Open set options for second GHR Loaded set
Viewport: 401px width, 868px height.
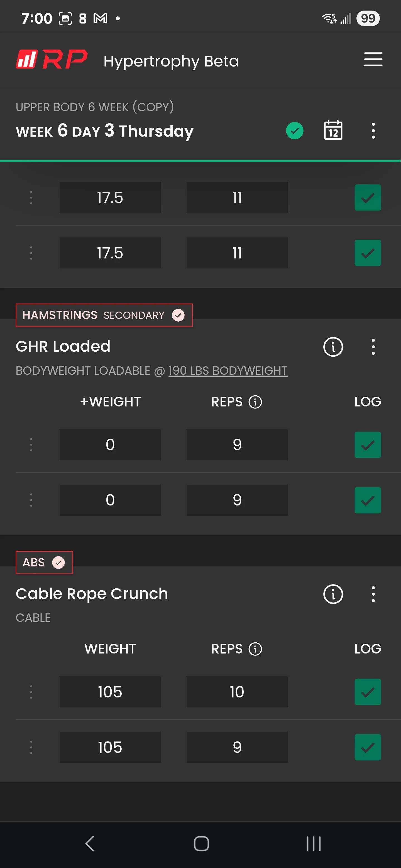click(31, 500)
